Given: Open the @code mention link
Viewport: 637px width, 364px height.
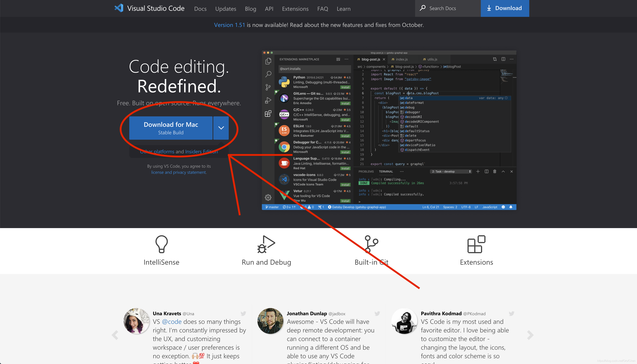Looking at the screenshot, I should click(171, 322).
